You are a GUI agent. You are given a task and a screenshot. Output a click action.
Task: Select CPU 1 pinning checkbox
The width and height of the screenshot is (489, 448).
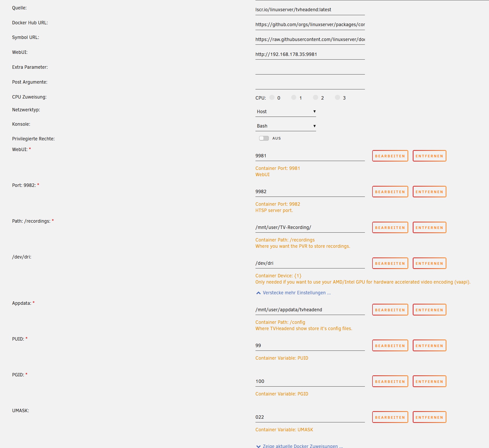pos(294,97)
